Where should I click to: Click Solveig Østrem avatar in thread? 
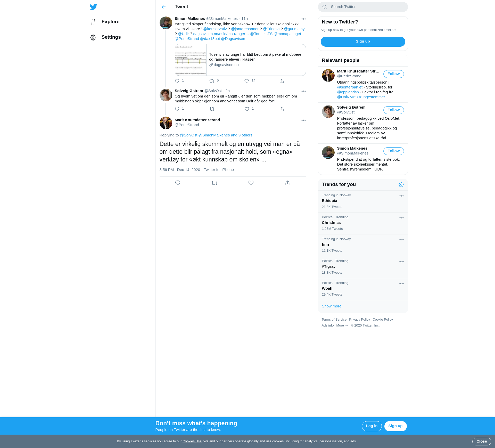166,95
